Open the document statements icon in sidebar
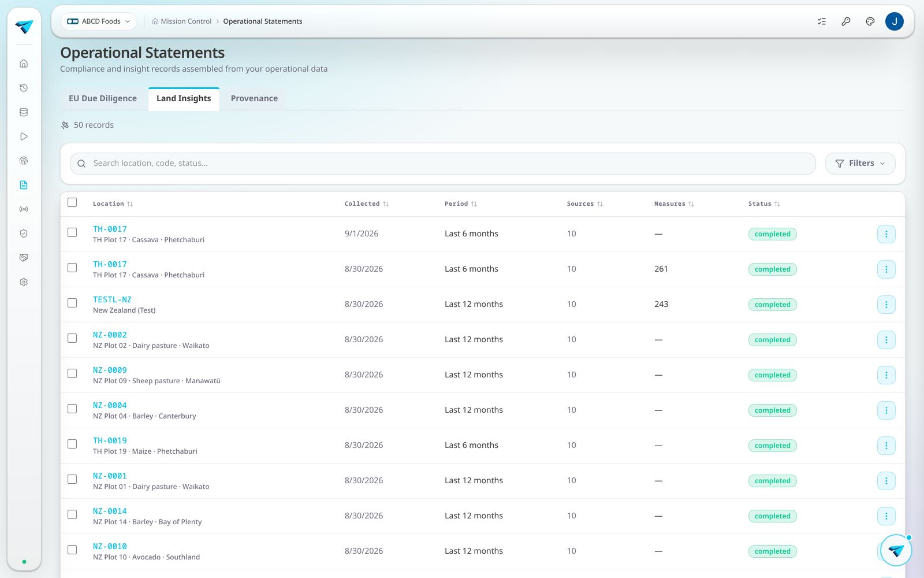Image resolution: width=924 pixels, height=578 pixels. [x=24, y=185]
